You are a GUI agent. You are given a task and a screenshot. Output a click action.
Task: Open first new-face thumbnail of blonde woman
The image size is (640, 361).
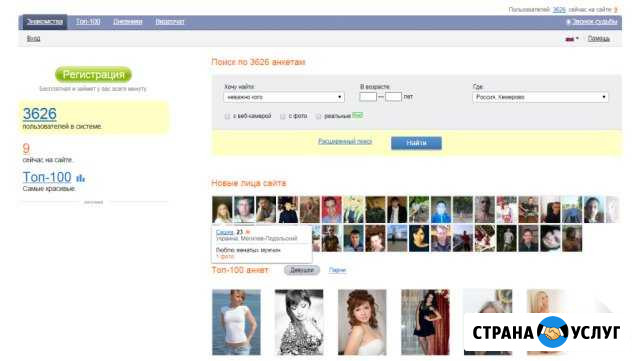(x=222, y=209)
